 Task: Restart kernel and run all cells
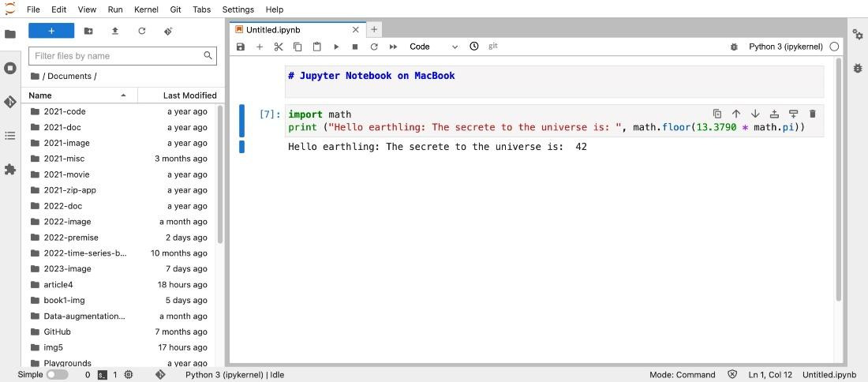[394, 47]
